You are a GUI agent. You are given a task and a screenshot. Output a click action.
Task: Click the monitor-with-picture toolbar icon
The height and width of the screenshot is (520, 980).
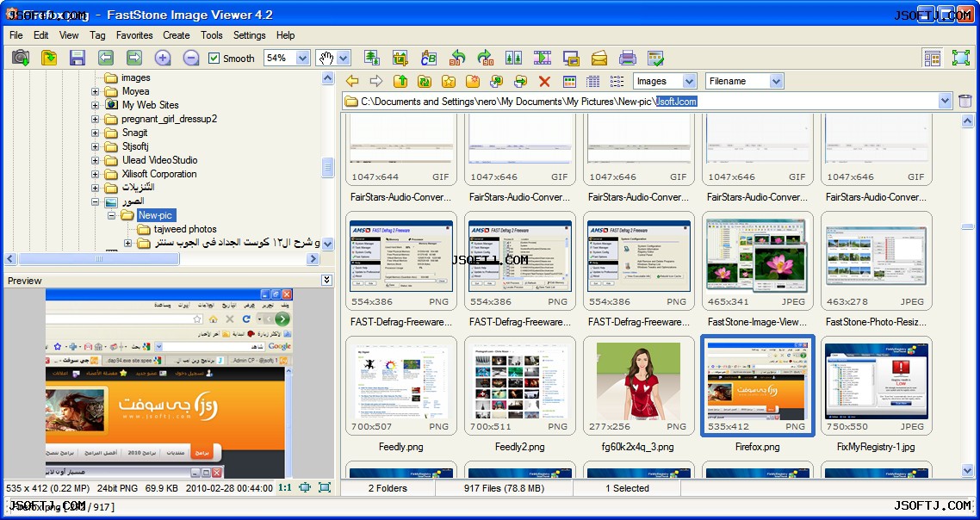pos(571,59)
